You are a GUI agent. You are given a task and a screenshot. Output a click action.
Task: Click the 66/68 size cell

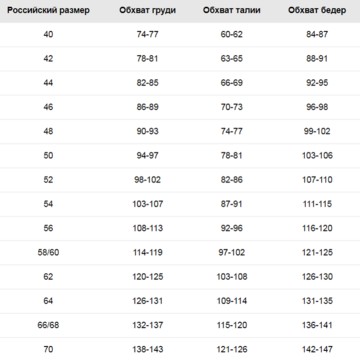(x=48, y=325)
